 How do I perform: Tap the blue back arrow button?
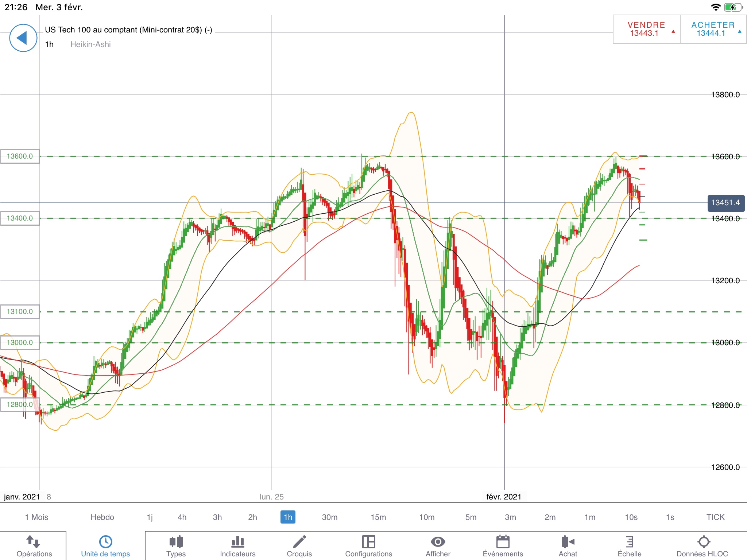[x=23, y=38]
